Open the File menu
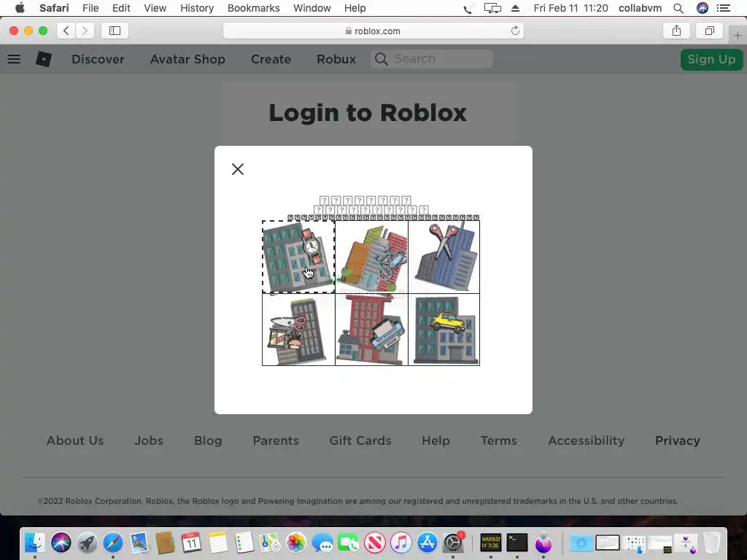747x560 pixels. (90, 8)
